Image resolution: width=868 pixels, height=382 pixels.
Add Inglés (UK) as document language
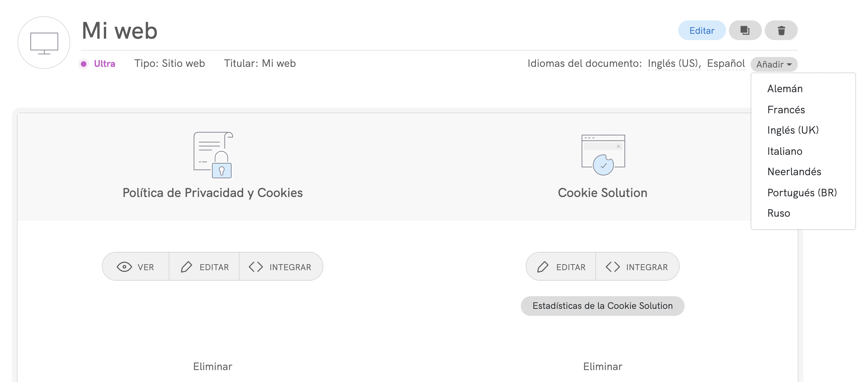click(793, 130)
